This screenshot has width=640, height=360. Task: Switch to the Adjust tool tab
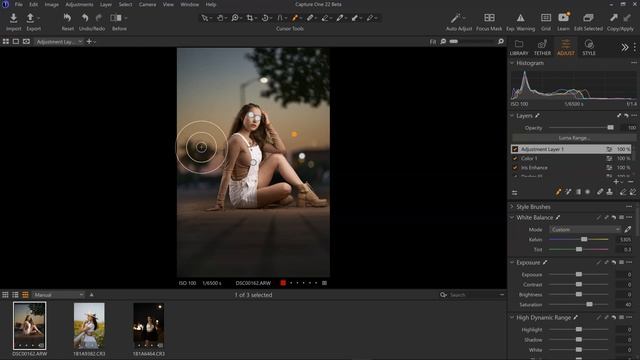pyautogui.click(x=565, y=48)
